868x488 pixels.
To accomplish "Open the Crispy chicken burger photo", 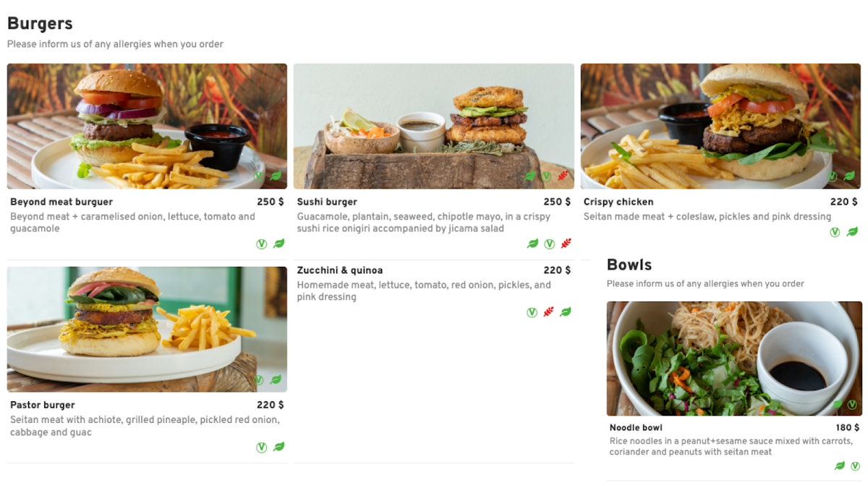I will click(720, 127).
